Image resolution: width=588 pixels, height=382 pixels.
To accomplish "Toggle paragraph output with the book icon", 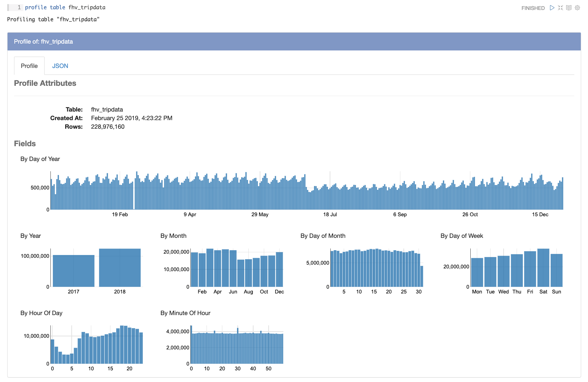I will [569, 8].
